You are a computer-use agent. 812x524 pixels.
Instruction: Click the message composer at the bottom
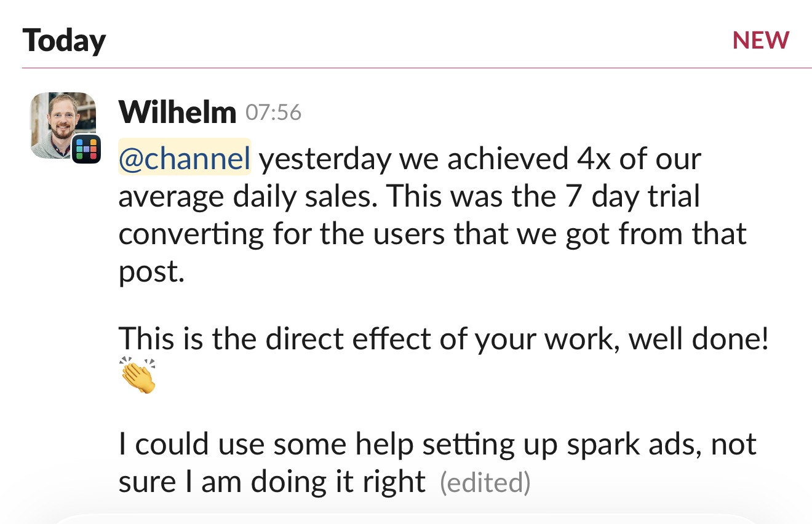(406, 521)
